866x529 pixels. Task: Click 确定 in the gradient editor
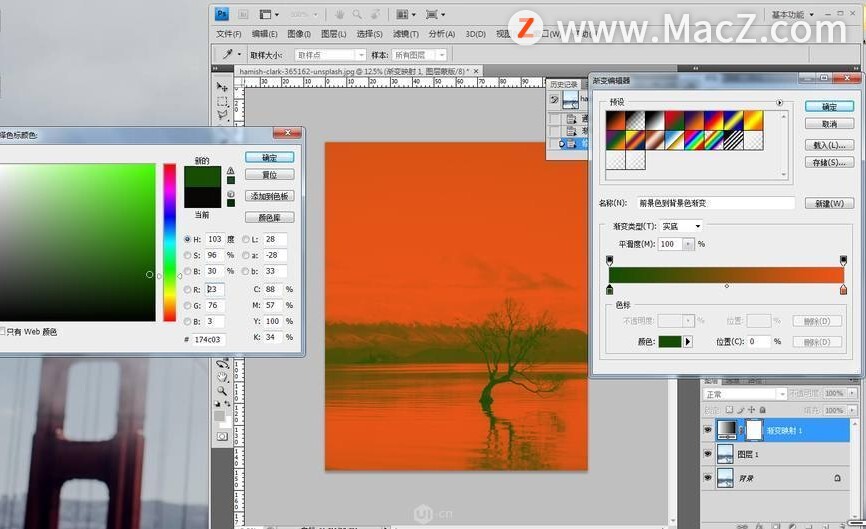point(829,107)
